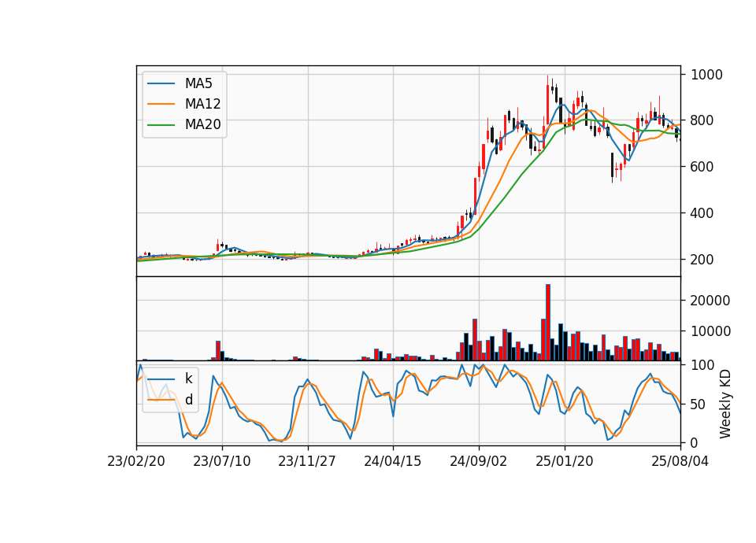Click the 25/08/04 date axis label

pyautogui.click(x=680, y=461)
